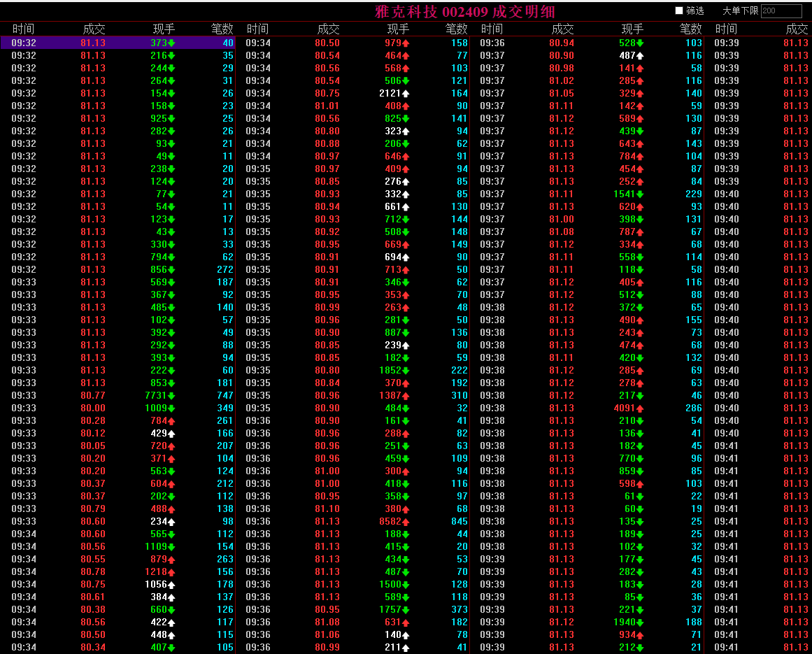Click the 时间 header above the 09:32 rows

coord(23,29)
